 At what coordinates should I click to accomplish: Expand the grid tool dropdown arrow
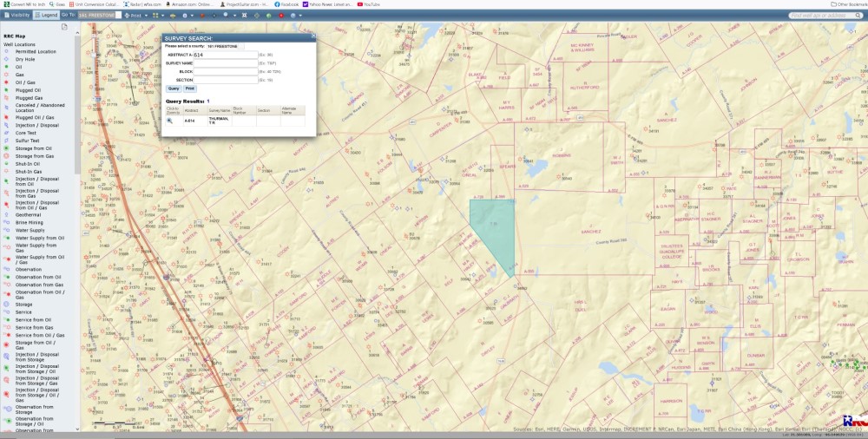point(163,15)
